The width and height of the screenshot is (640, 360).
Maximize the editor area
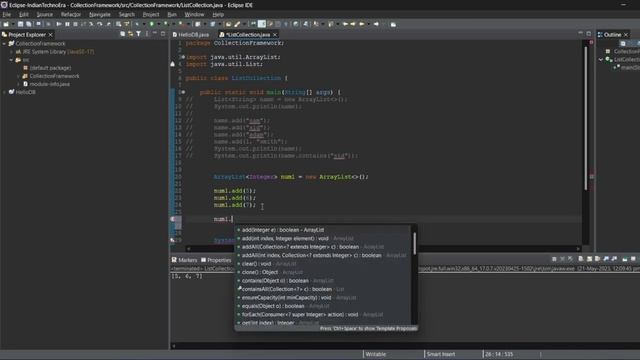589,33
